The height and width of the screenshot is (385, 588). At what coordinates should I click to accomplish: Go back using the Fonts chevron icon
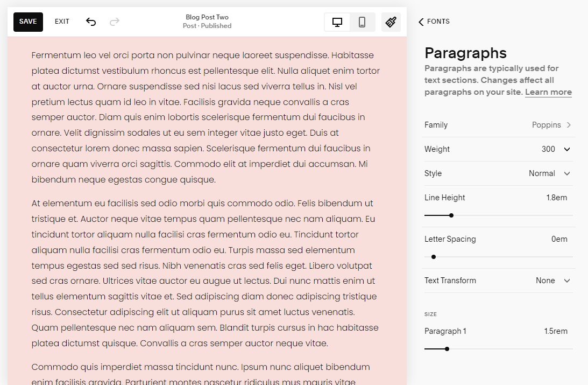[x=421, y=22]
